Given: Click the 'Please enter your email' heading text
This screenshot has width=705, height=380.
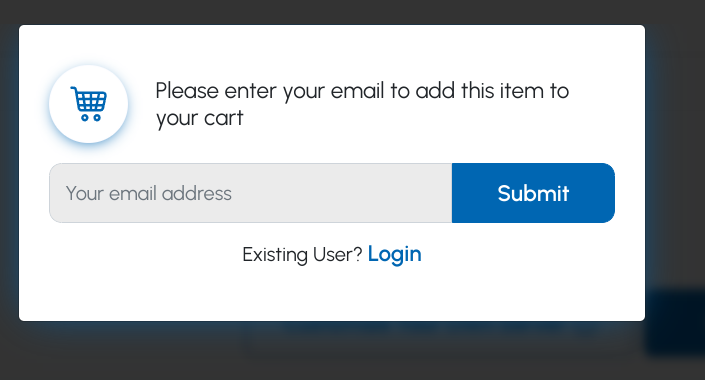Looking at the screenshot, I should point(362,104).
